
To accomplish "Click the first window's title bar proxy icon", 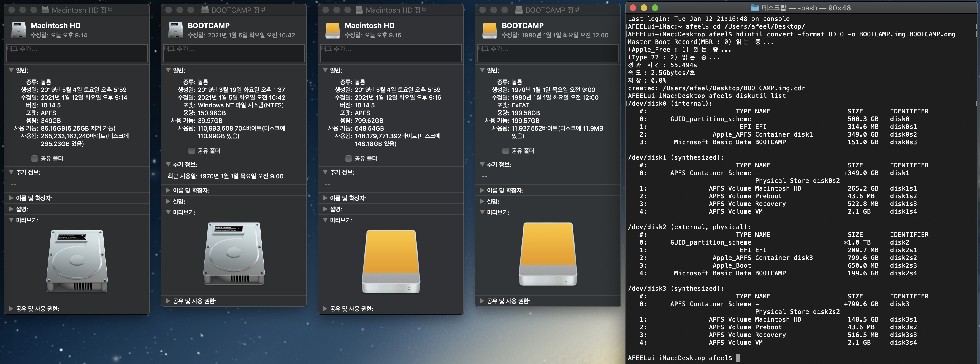I will click(x=45, y=10).
